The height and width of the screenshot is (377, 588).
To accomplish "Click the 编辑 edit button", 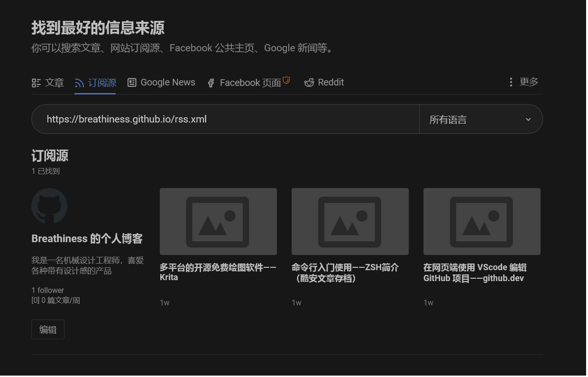I will [x=48, y=330].
